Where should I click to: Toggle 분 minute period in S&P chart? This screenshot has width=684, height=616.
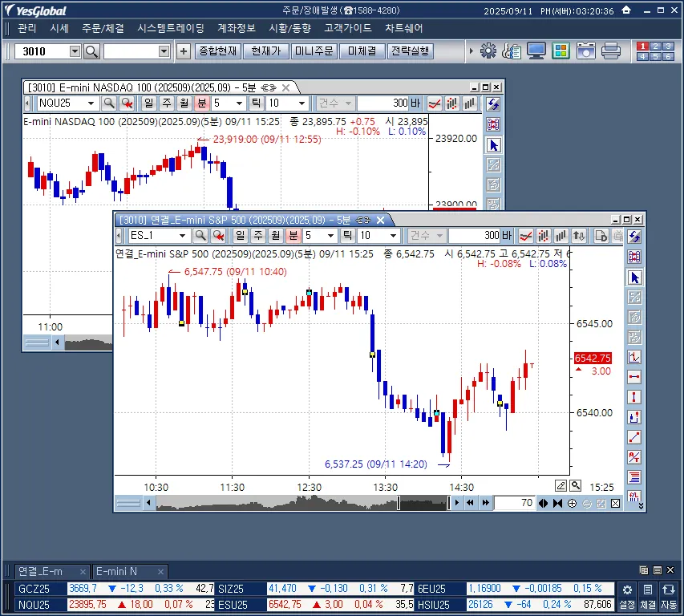tap(293, 236)
